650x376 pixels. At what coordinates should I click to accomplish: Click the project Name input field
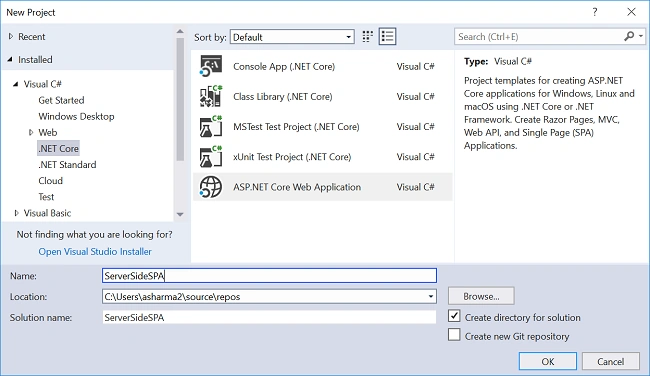click(x=269, y=276)
